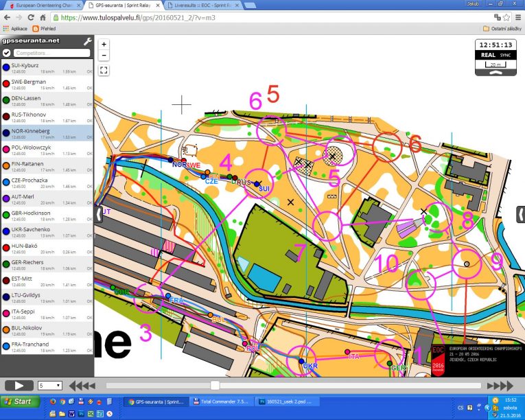The image size is (525, 420).
Task: Toggle SUI-Kyburz blue color dot
Action: (6, 67)
